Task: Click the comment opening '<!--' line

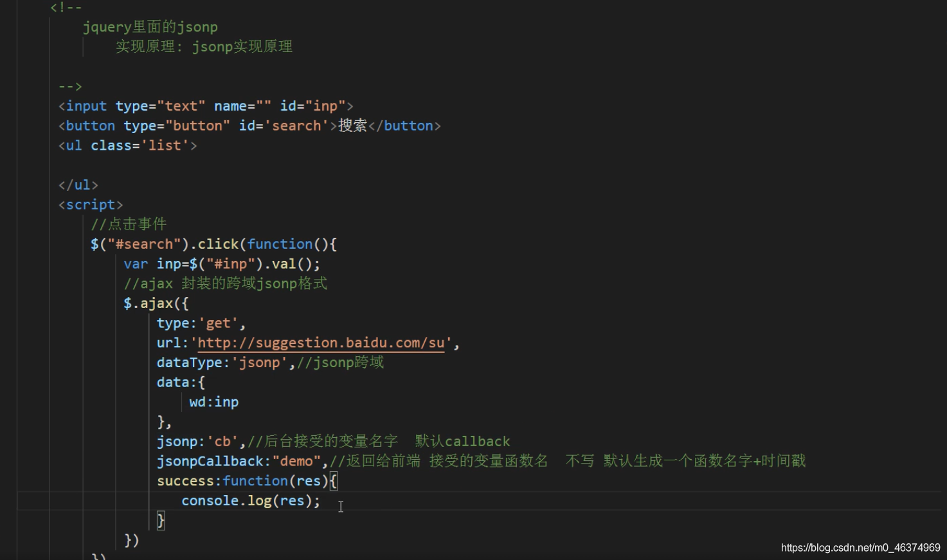Action: [66, 8]
